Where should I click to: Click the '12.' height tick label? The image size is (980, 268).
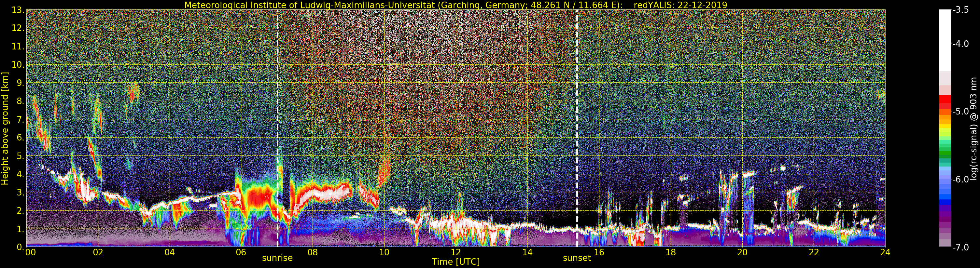tap(18, 28)
